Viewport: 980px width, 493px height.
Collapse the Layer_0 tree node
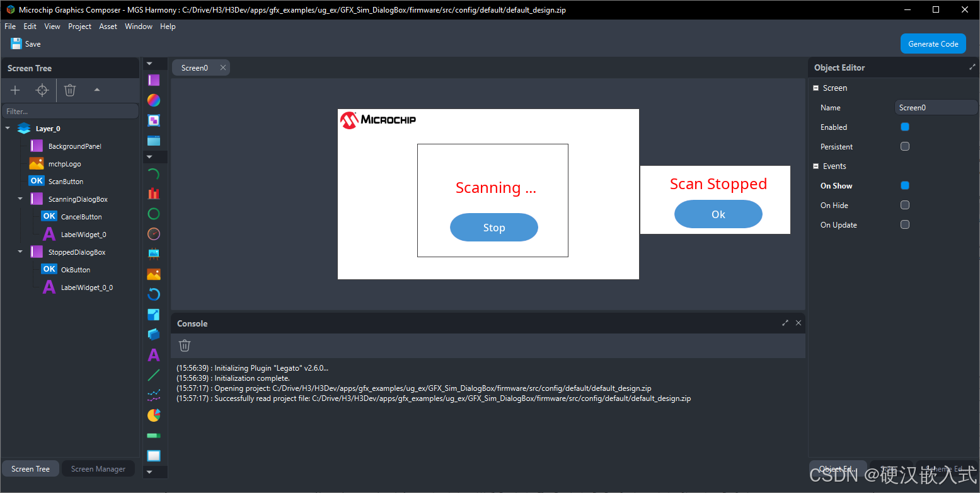(8, 129)
